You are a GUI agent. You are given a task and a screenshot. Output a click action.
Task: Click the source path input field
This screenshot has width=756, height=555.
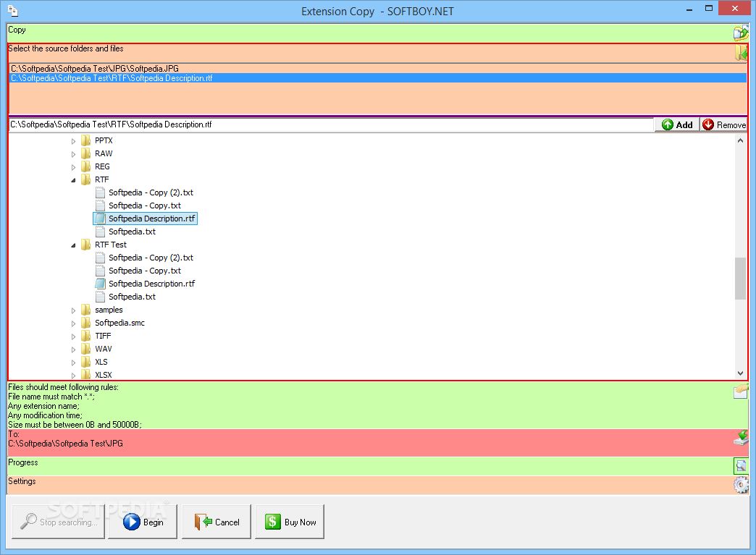coord(331,124)
